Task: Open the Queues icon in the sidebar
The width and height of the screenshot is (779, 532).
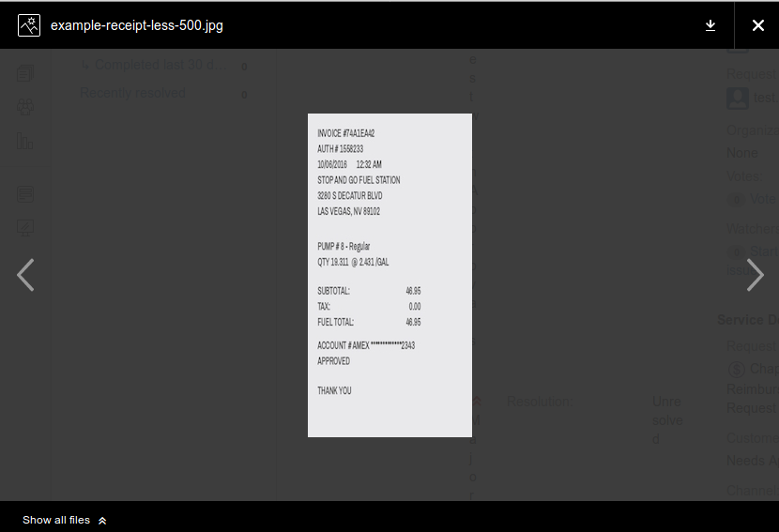Action: coord(25,73)
